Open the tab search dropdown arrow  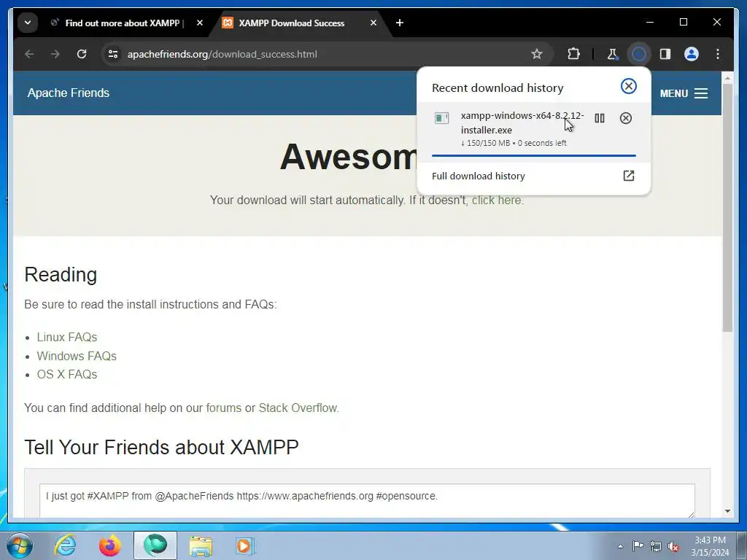coord(28,23)
